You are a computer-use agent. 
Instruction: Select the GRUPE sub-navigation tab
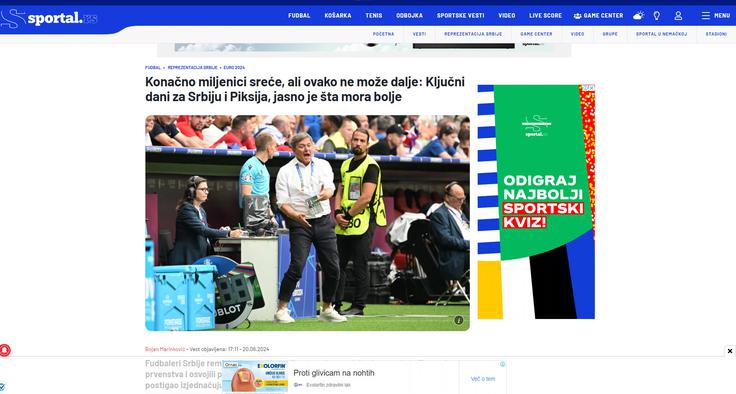[x=610, y=34]
